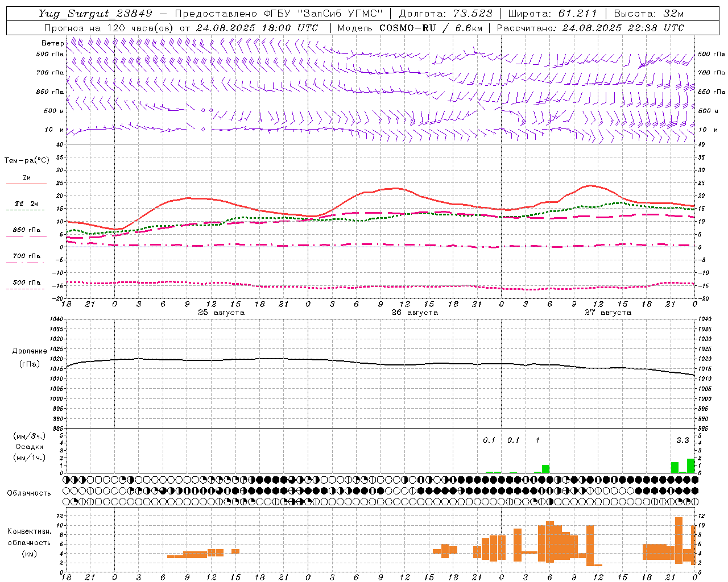Click the dashed legend line under "Td 2м"

coord(25,210)
